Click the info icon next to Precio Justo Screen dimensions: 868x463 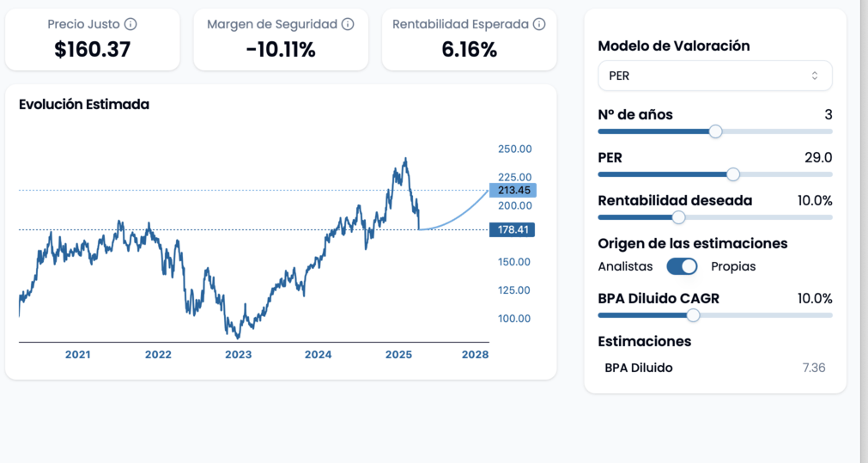(131, 25)
